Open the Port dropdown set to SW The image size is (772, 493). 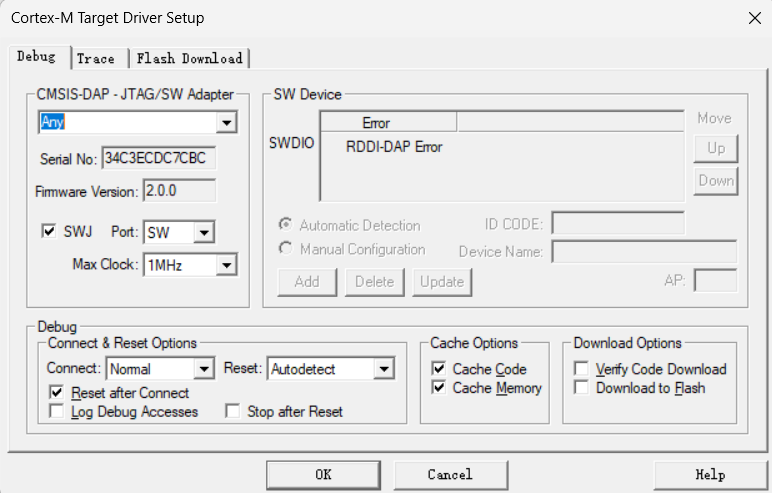[204, 232]
